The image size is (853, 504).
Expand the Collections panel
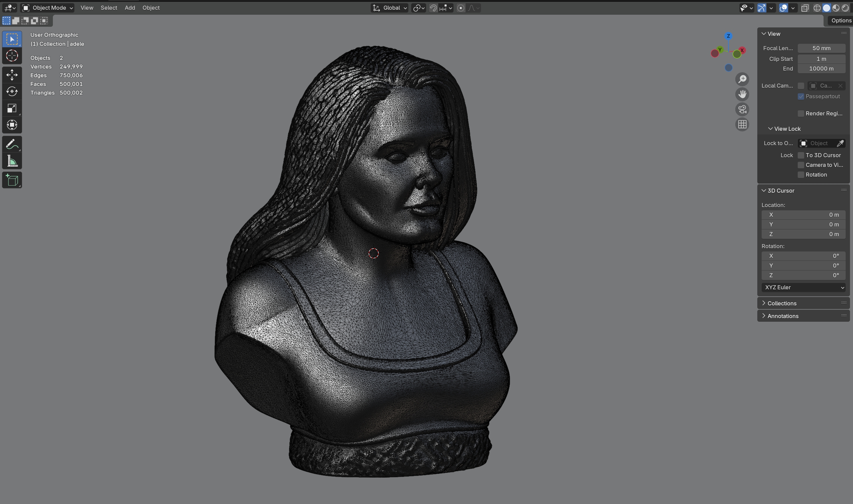[x=782, y=303]
